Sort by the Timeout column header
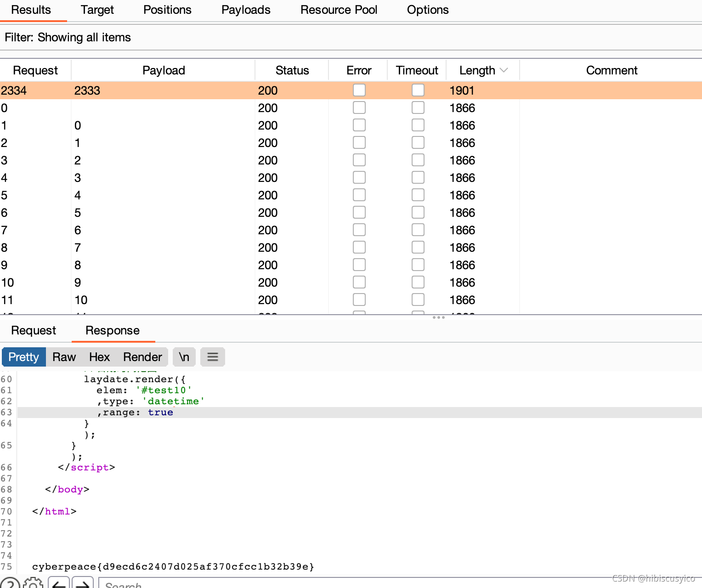 417,70
